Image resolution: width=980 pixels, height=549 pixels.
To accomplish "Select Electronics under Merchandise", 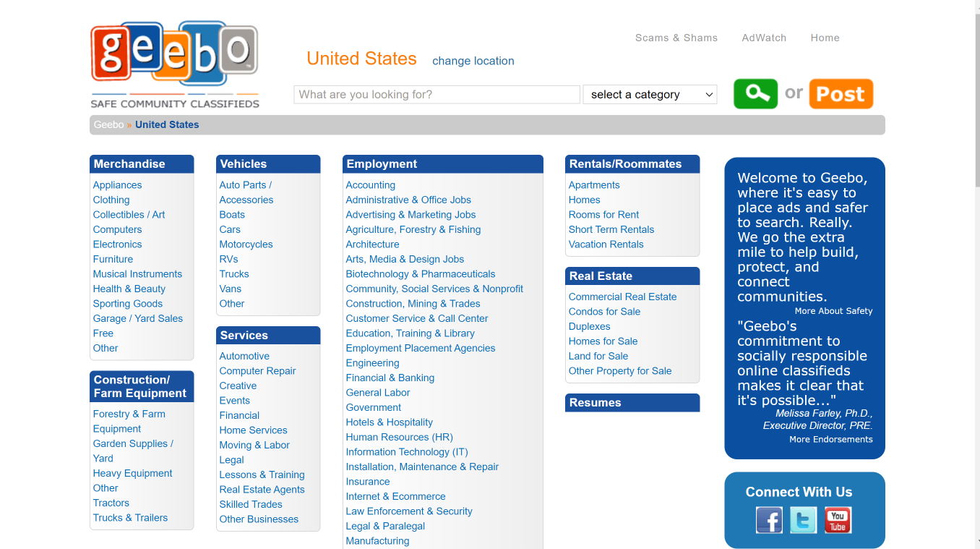I will (x=117, y=244).
